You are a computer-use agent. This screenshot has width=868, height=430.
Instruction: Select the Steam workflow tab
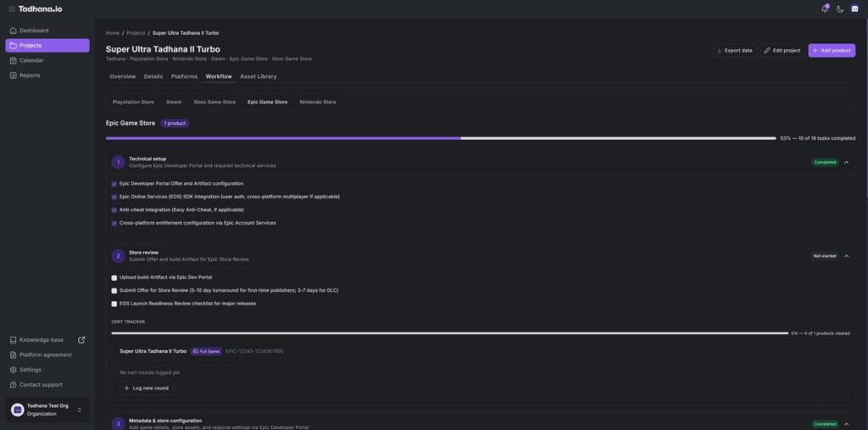174,102
